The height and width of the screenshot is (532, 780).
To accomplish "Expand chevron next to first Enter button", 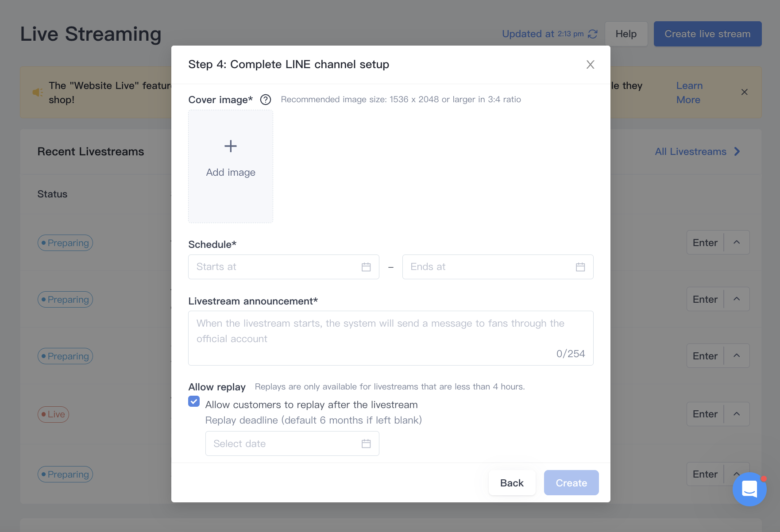I will pyautogui.click(x=737, y=243).
